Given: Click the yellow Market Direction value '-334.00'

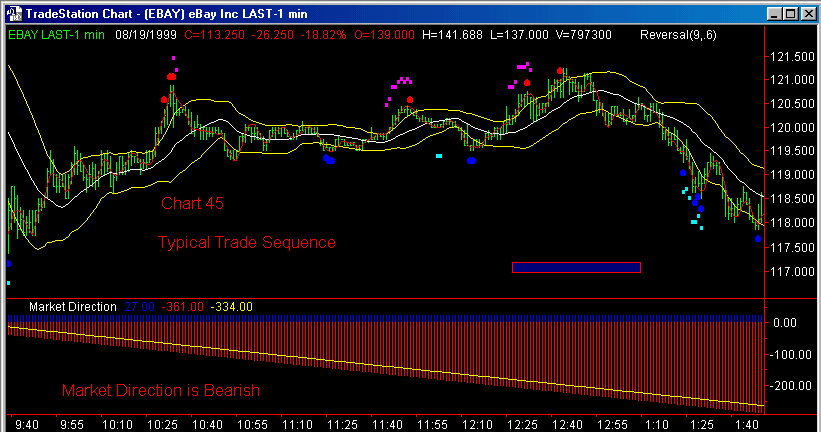Looking at the screenshot, I should pos(231,307).
